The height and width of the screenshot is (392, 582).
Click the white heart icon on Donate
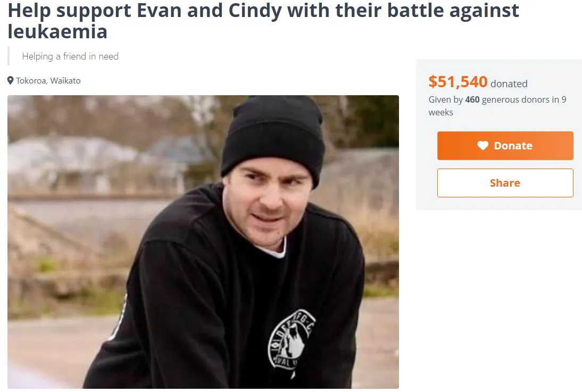pos(483,146)
